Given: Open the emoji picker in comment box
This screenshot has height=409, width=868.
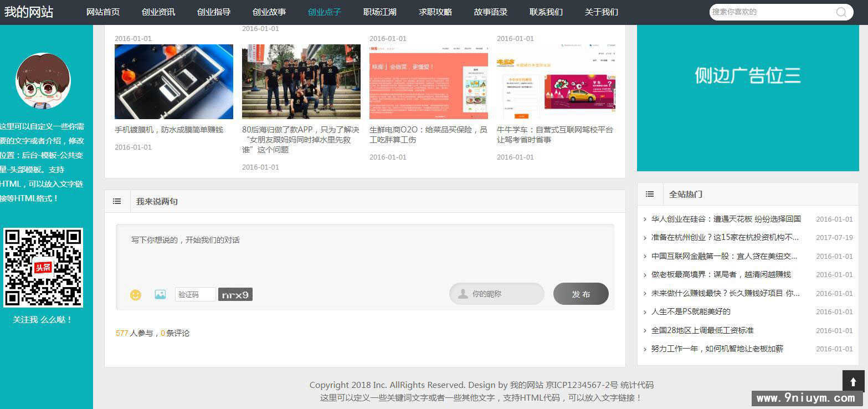Looking at the screenshot, I should pos(135,295).
